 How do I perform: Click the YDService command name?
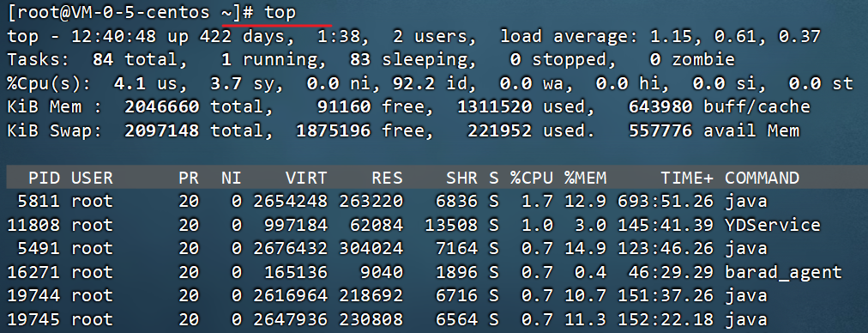(x=773, y=225)
